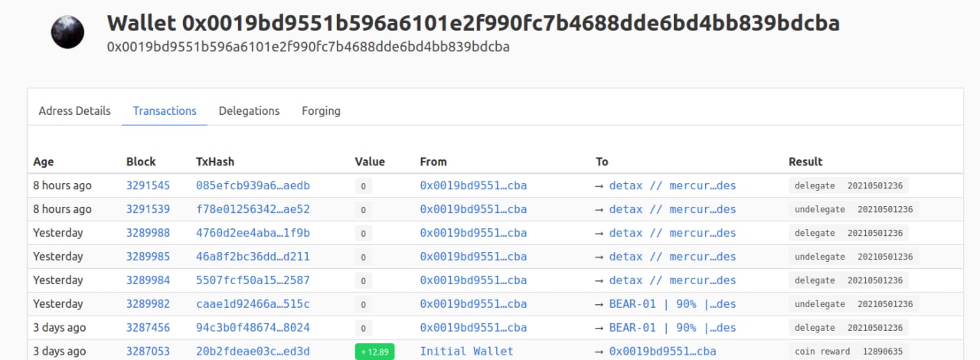Image resolution: width=980 pixels, height=360 pixels.
Task: Click delegate badge in block 3287456 row
Action: tap(815, 328)
